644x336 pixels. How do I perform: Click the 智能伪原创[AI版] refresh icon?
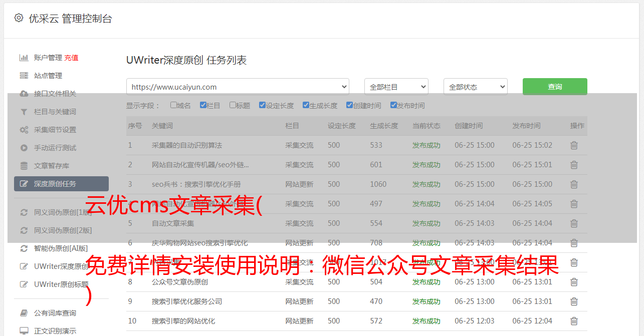tap(24, 248)
